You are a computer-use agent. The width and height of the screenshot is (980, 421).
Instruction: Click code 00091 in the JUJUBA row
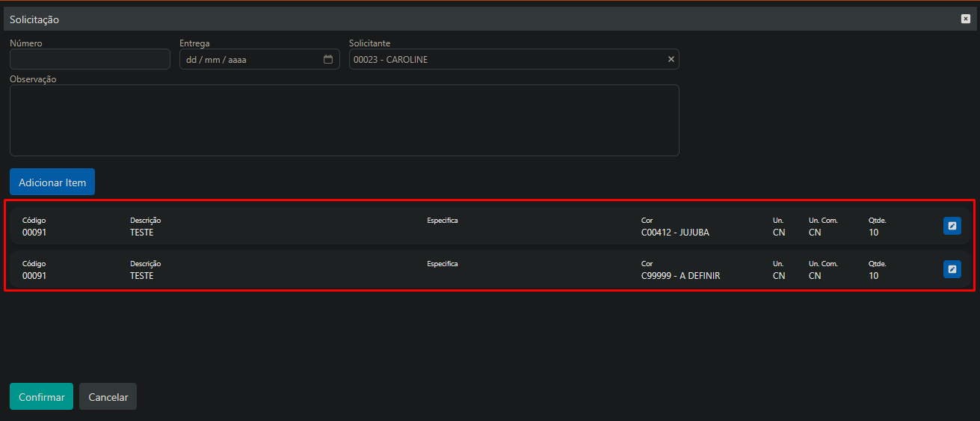34,233
